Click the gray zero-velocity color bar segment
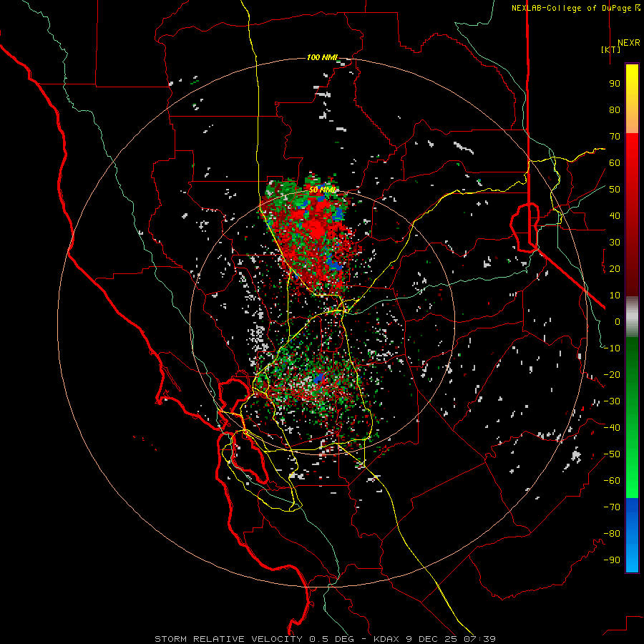This screenshot has width=644, height=644. pyautogui.click(x=632, y=317)
